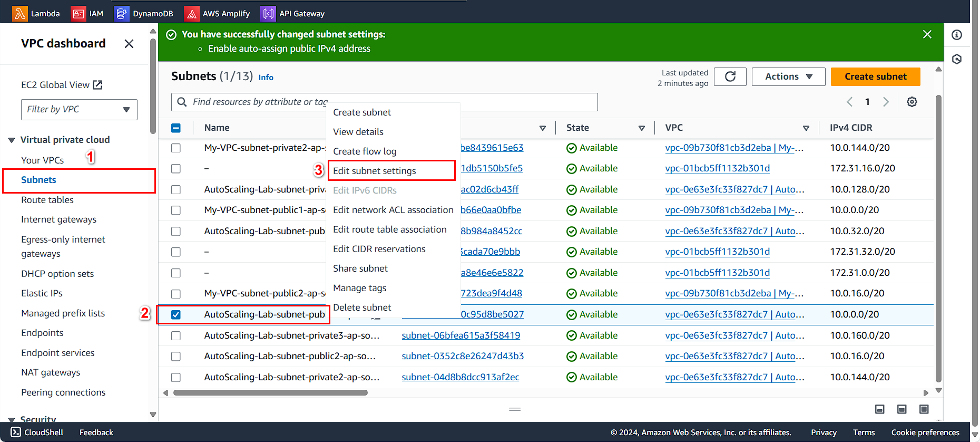Check the checkbox for the 10.0.32.0/20 subnet
Viewport: 980px width, 442px height.
click(176, 232)
